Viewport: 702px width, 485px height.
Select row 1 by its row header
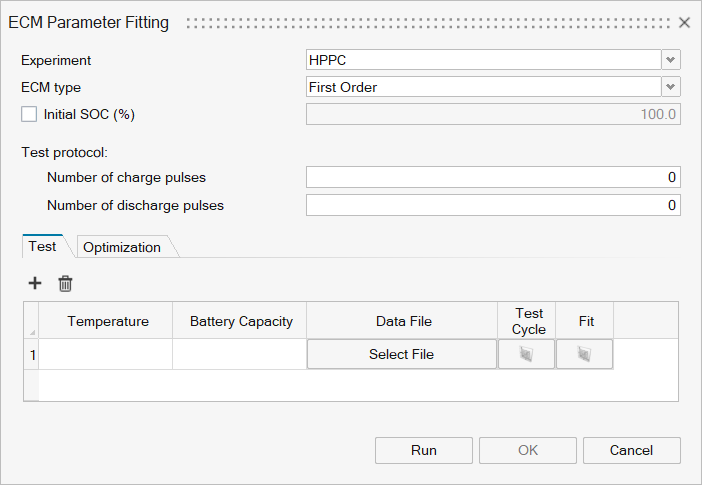[x=31, y=354]
